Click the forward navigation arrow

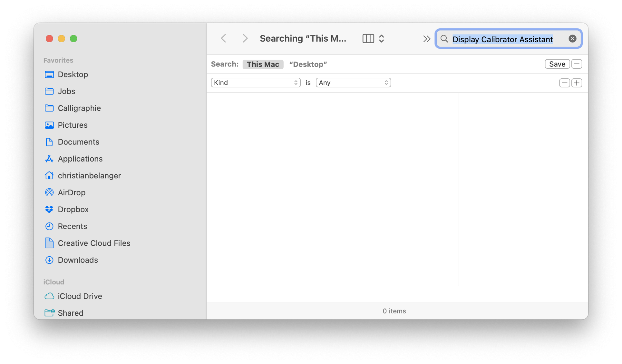tap(245, 39)
